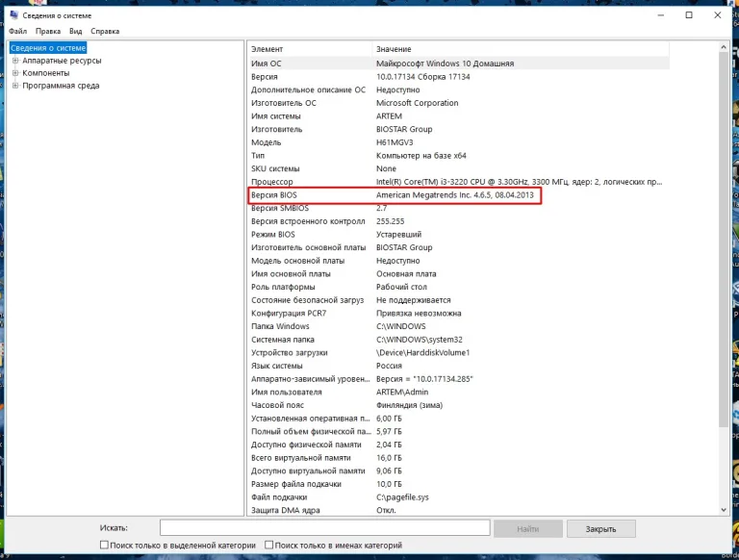This screenshot has width=739, height=560.
Task: Select Часовой пояс row
Action: [458, 405]
